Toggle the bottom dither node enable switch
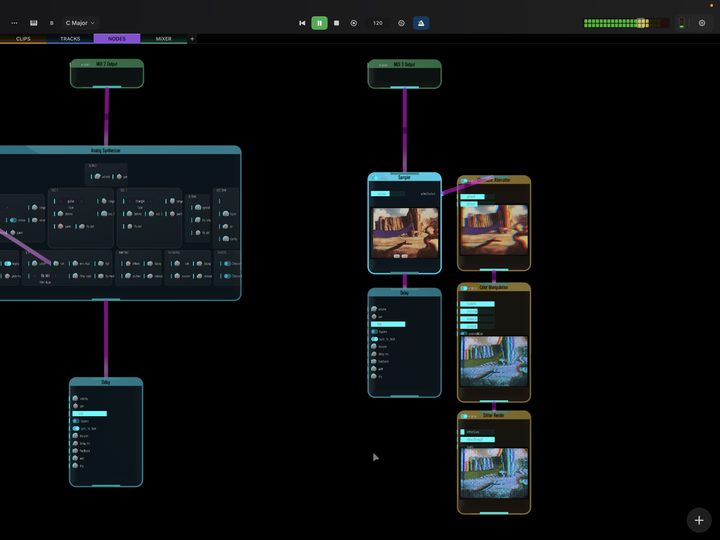 click(x=464, y=416)
